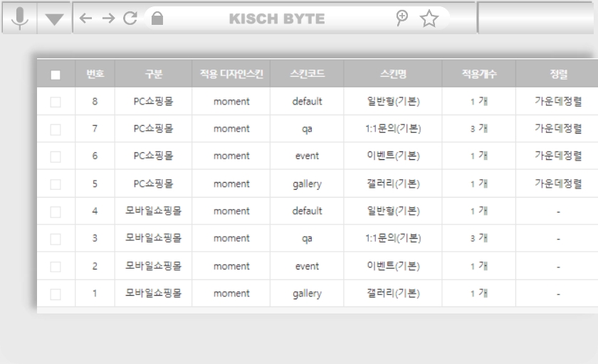Check the box for row number 2
This screenshot has width=598, height=364.
coord(56,267)
